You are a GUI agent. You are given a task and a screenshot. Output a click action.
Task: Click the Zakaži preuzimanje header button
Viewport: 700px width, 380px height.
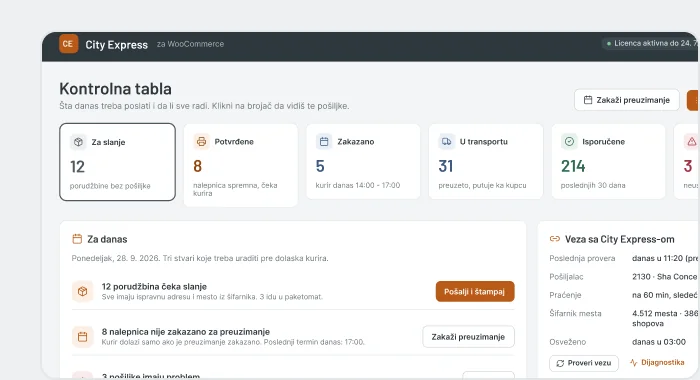(627, 100)
